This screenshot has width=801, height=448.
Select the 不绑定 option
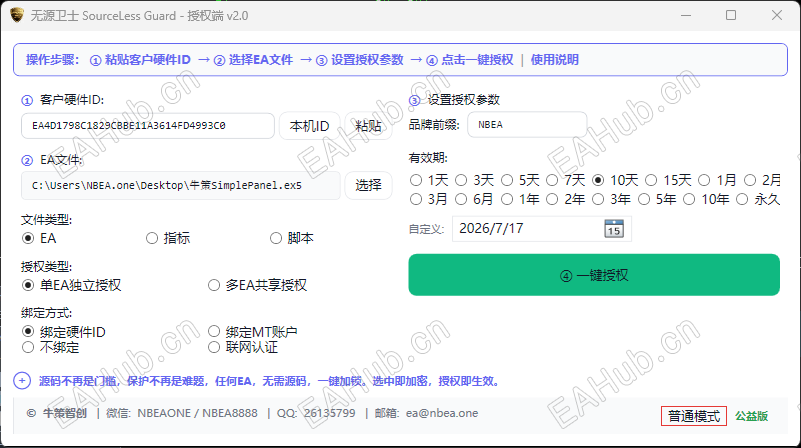(28, 347)
